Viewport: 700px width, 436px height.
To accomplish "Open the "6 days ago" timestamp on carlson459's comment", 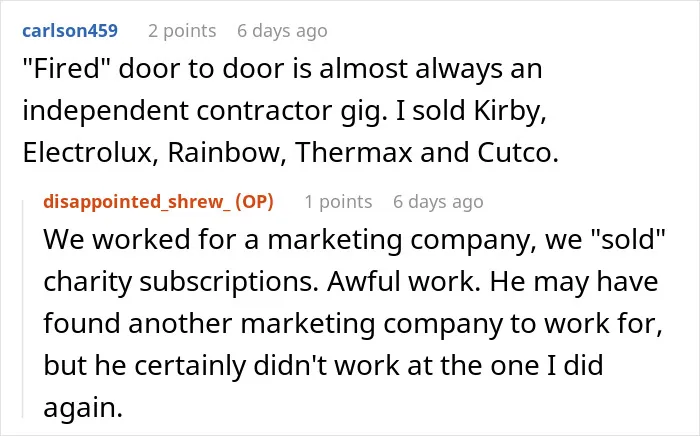I will pos(282,31).
